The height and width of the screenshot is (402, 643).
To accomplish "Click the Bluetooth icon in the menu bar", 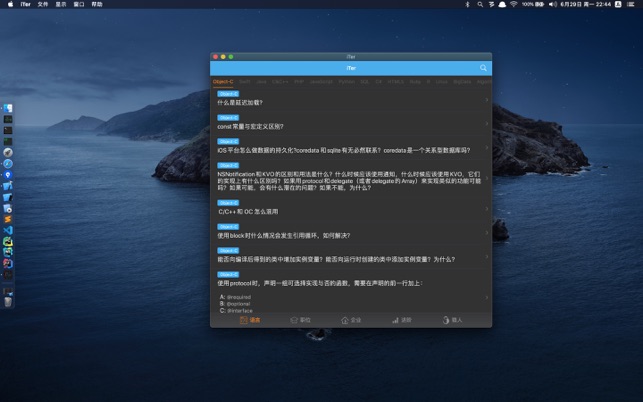I will [467, 4].
